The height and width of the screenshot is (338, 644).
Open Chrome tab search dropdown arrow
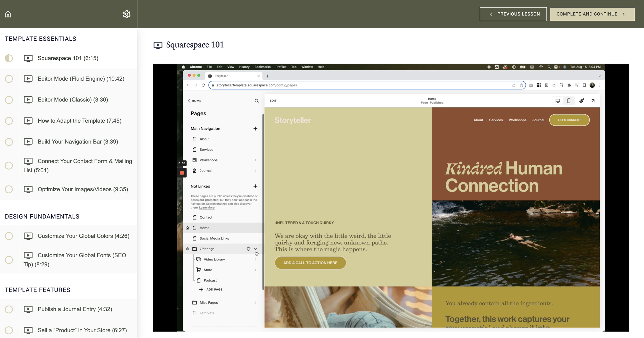point(600,76)
